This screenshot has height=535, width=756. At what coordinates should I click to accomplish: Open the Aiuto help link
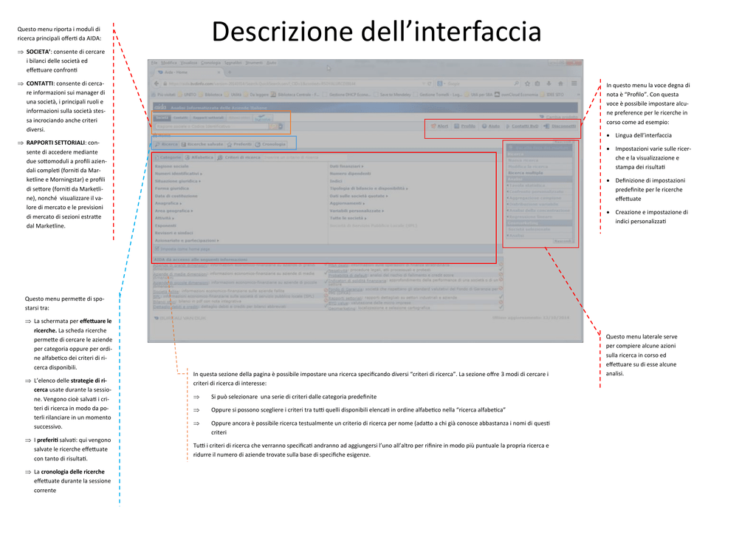491,126
